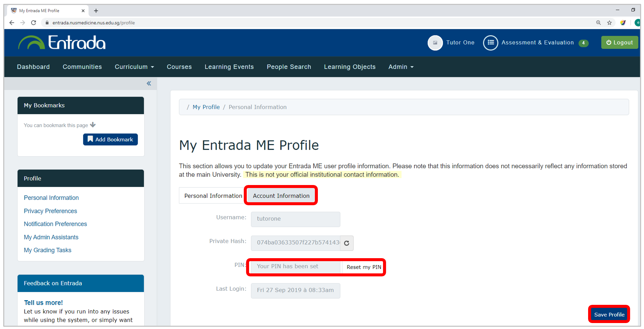Open Personal Information sidebar link
Screen dimensions: 644x329
coord(51,198)
